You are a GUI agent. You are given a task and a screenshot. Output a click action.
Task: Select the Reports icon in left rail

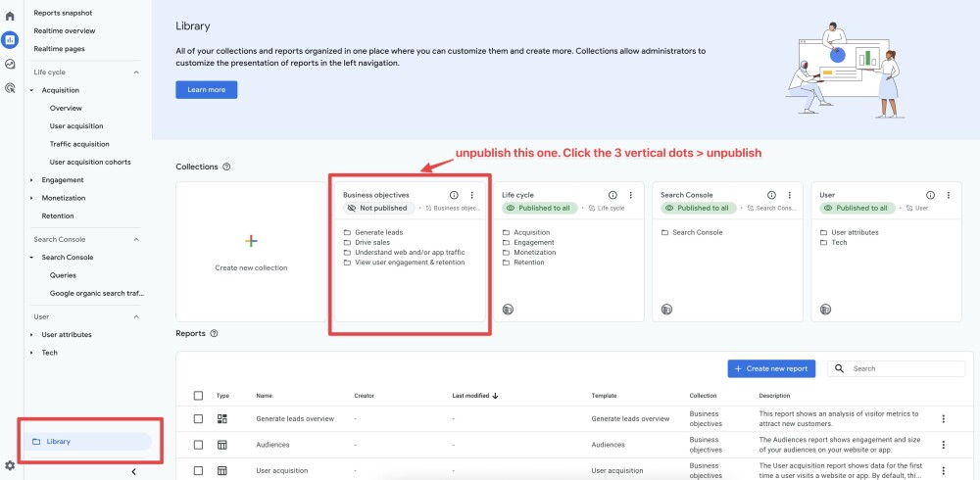[x=10, y=39]
